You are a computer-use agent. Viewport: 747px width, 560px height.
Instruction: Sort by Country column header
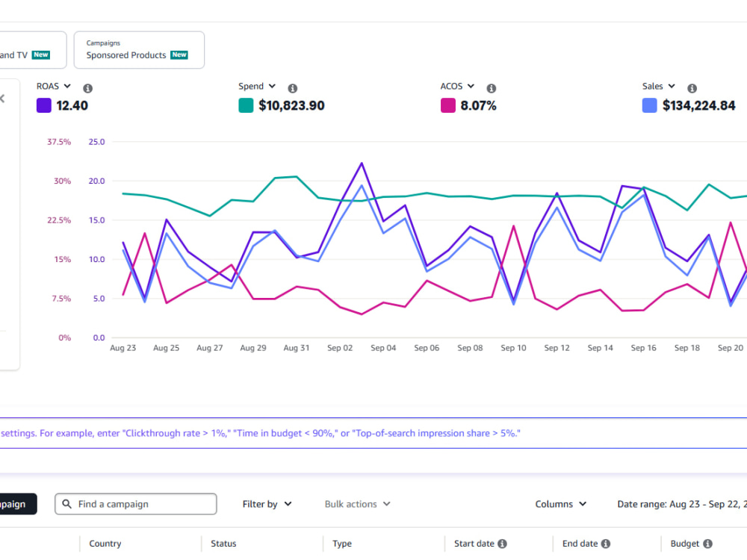pos(105,544)
